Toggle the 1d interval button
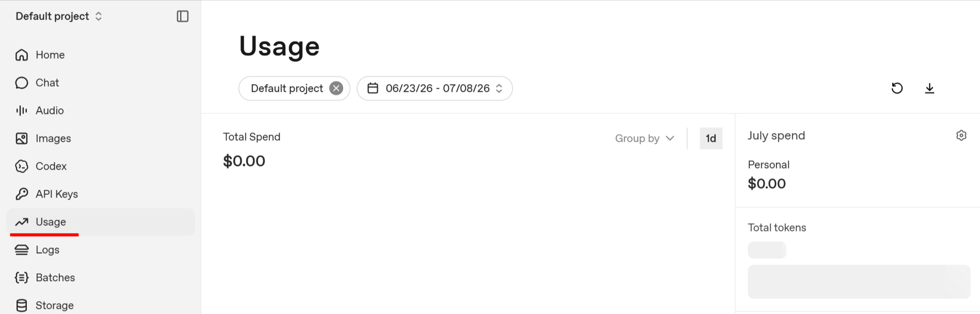The image size is (980, 314). coord(711,138)
